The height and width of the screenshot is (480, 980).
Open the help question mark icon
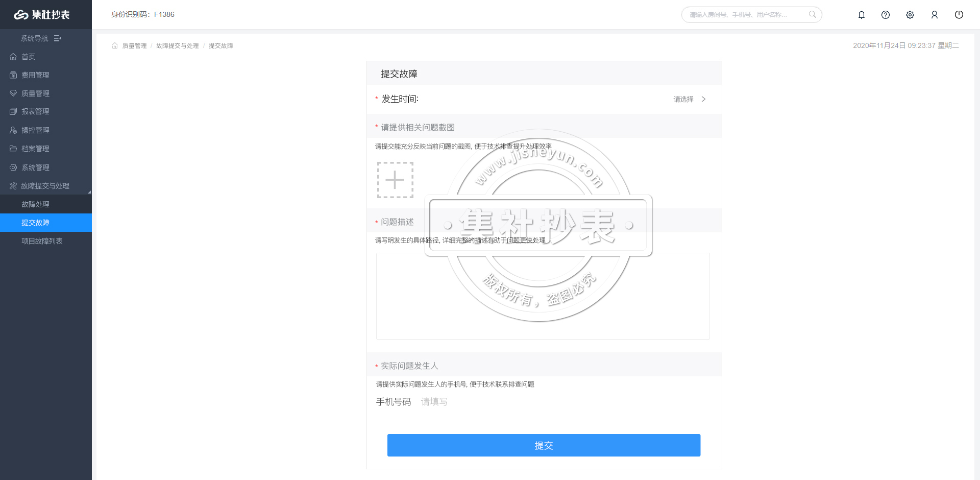[x=886, y=15]
